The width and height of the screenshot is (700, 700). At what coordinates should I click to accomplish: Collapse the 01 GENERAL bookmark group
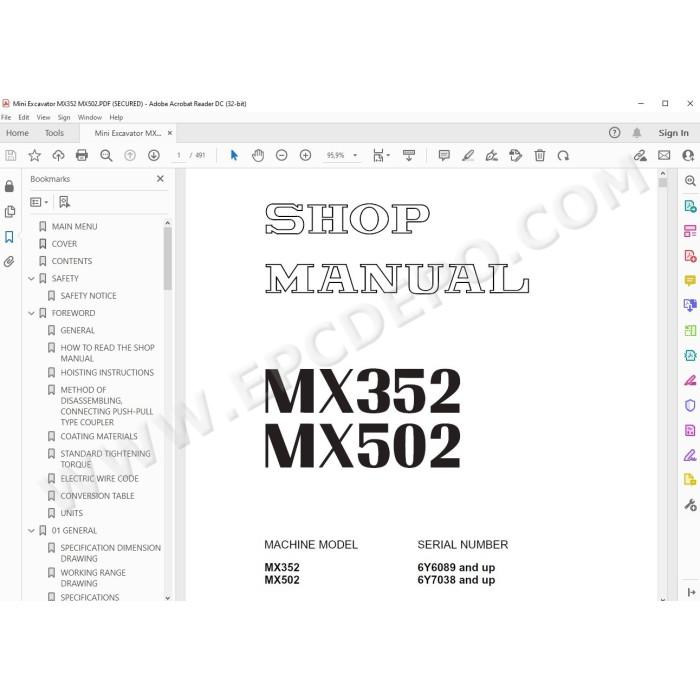(31, 531)
